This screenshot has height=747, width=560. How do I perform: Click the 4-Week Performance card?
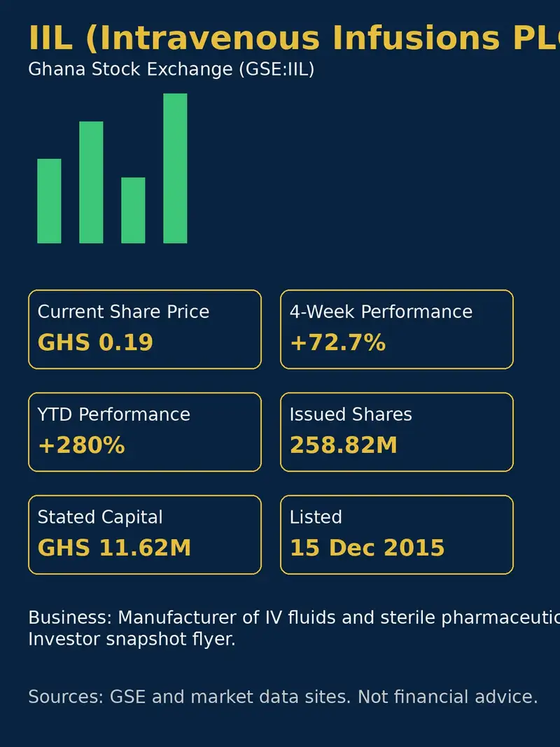[397, 329]
